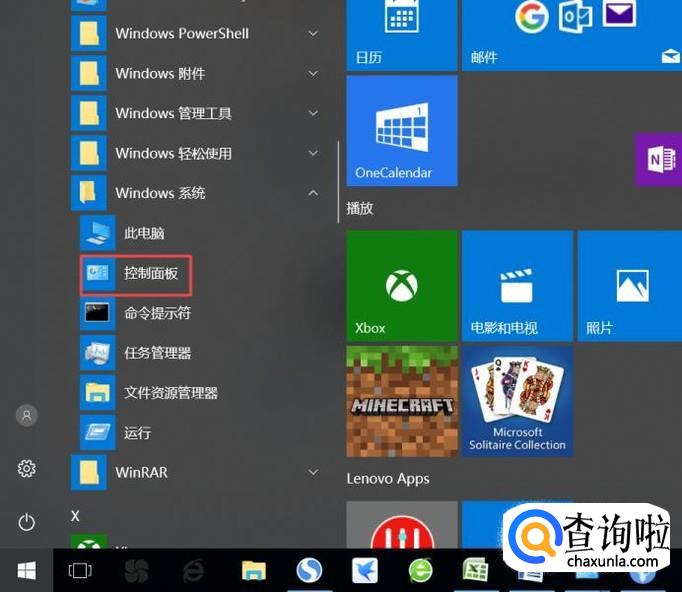
Task: Click the Windows 系统 folder icon
Action: pos(89,193)
